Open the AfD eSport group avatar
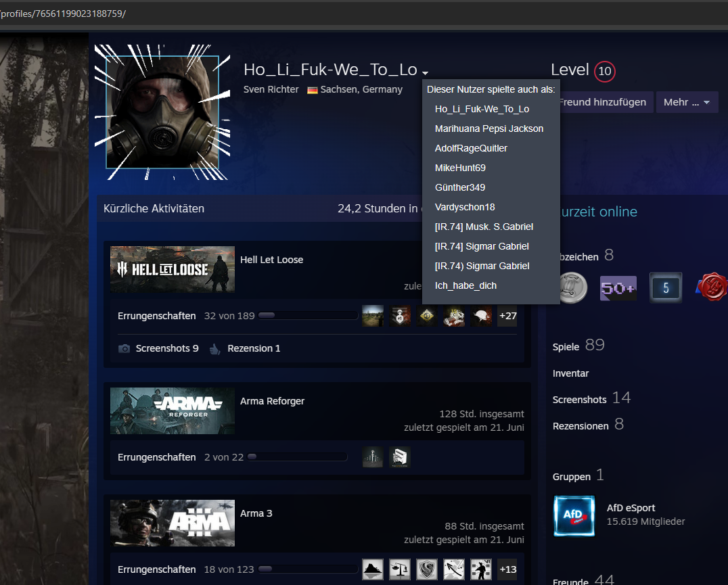The height and width of the screenshot is (585, 728). point(574,516)
